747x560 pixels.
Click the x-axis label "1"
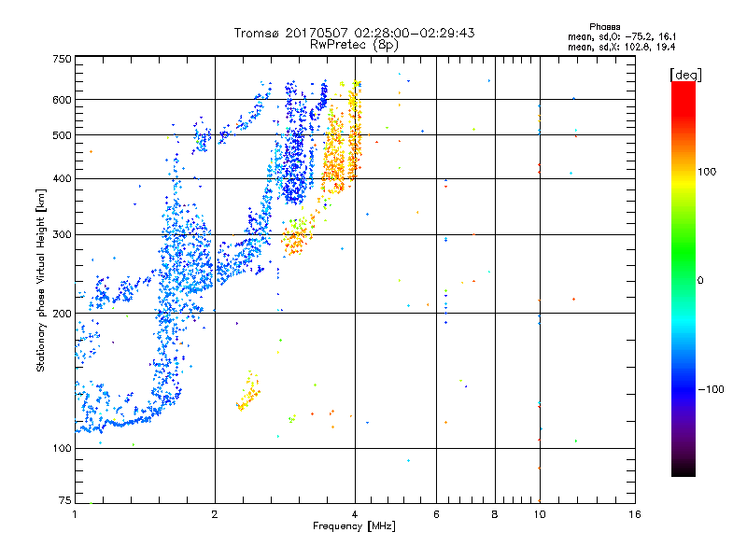75,514
